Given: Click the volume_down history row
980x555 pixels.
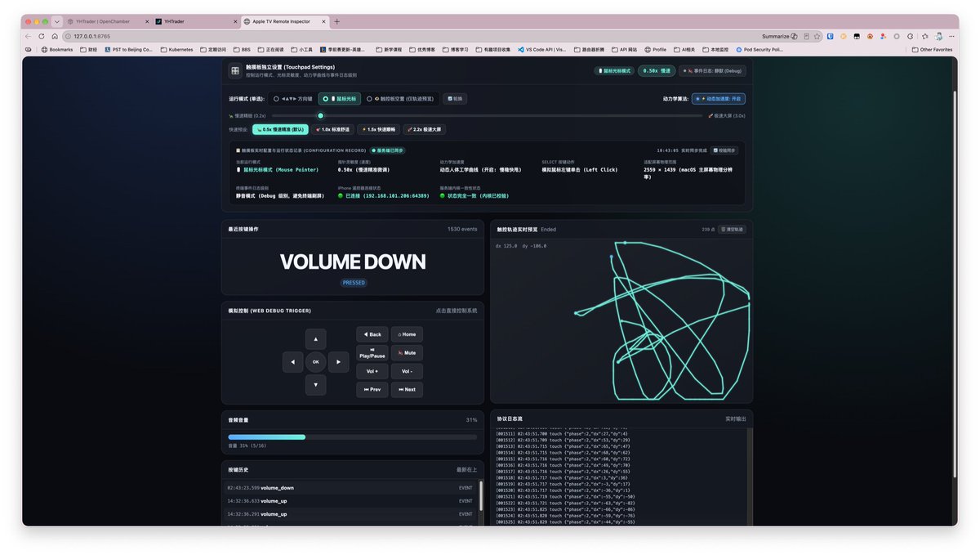Looking at the screenshot, I should point(351,488).
